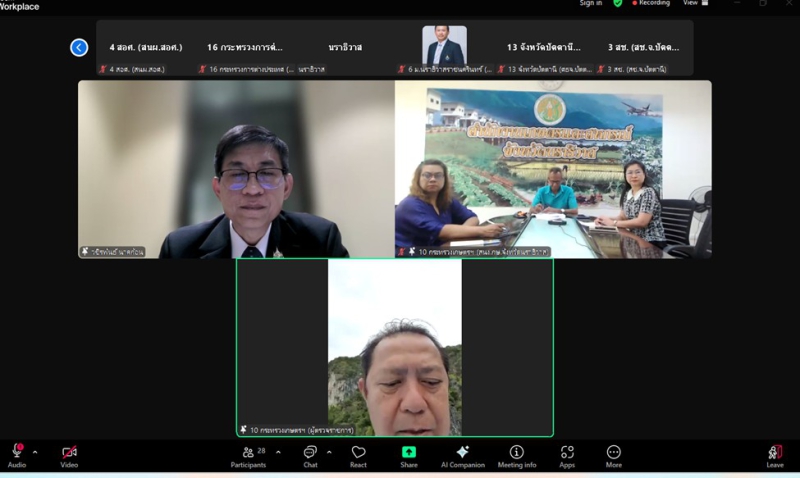The image size is (800, 478).
Task: Click the green encryption shield icon
Action: coord(617,3)
